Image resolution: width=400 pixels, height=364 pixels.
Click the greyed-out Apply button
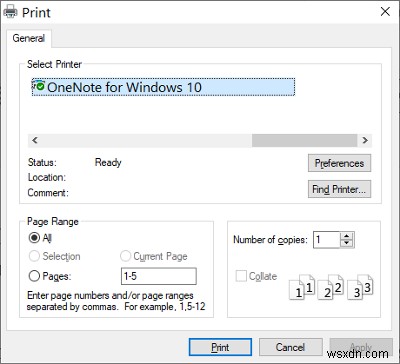point(361,347)
